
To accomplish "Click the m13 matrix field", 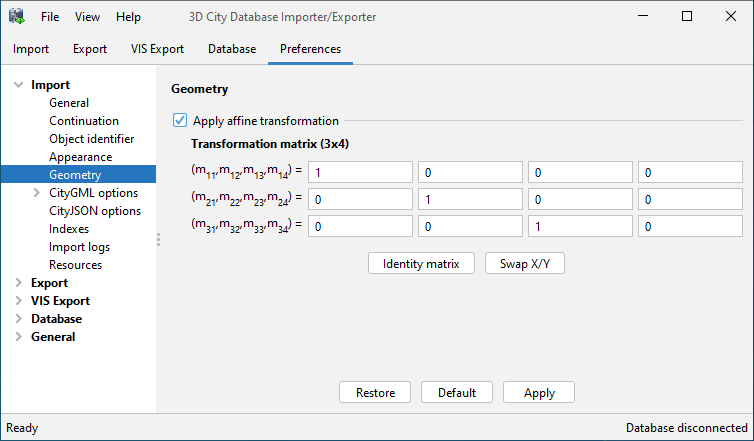I will 580,172.
